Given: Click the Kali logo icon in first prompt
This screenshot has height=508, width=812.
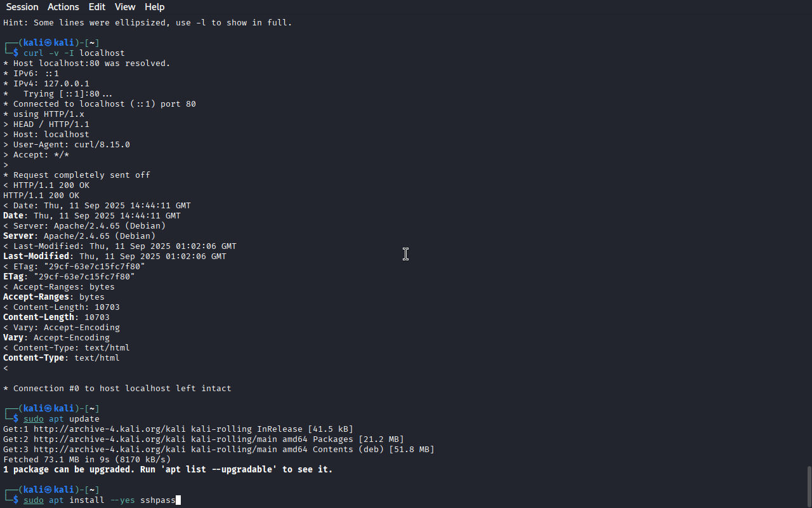Looking at the screenshot, I should pyautogui.click(x=49, y=43).
